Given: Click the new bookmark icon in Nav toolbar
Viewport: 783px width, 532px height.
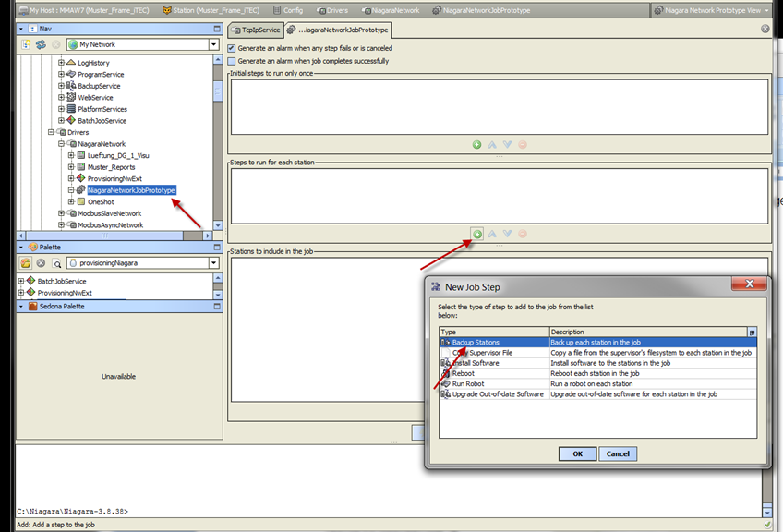Looking at the screenshot, I should (x=26, y=44).
